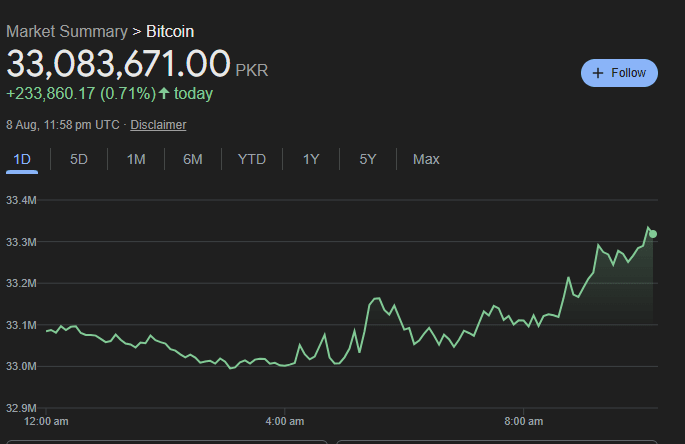Image resolution: width=685 pixels, height=444 pixels.
Task: Click the PKR currency label
Action: tap(252, 71)
